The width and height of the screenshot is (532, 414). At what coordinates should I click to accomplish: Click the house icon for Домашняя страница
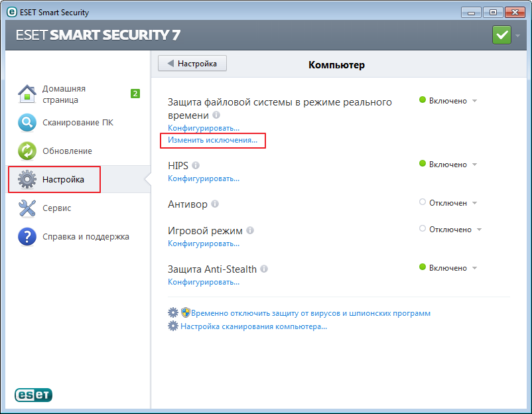27,94
